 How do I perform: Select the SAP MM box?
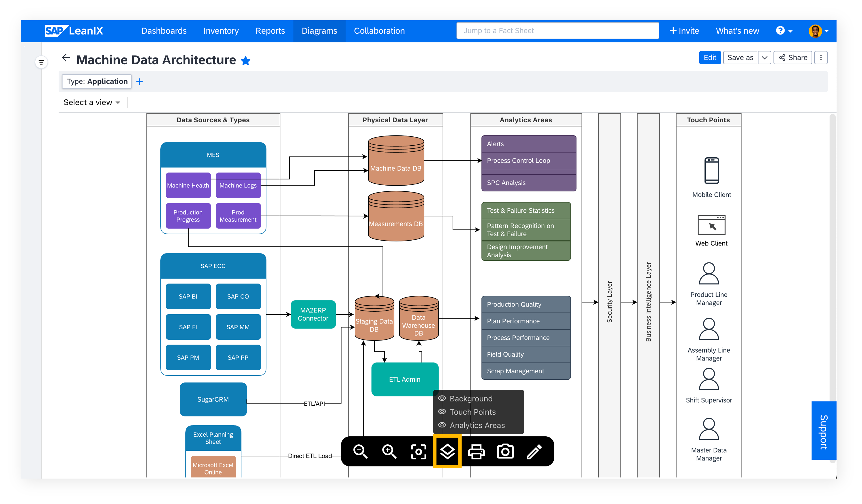pos(238,327)
